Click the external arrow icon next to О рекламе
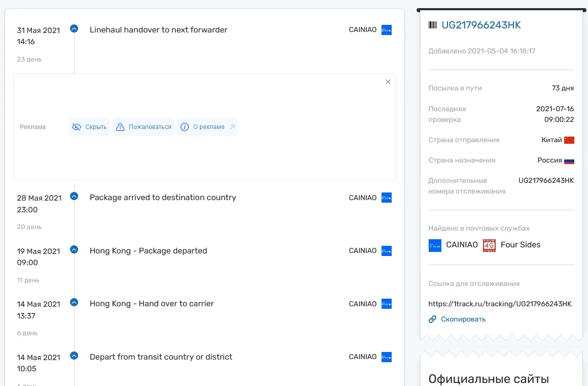The height and width of the screenshot is (386, 588). tap(232, 127)
